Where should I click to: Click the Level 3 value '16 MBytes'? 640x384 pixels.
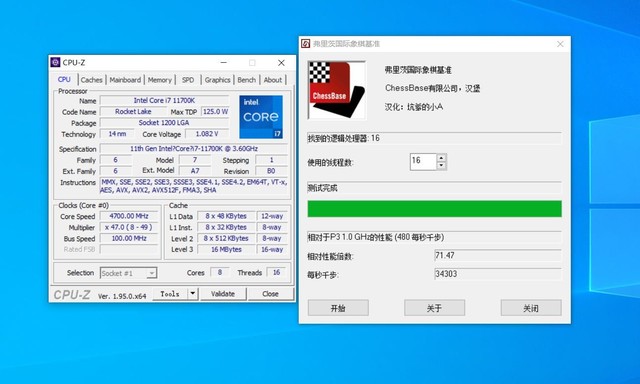tap(226, 249)
